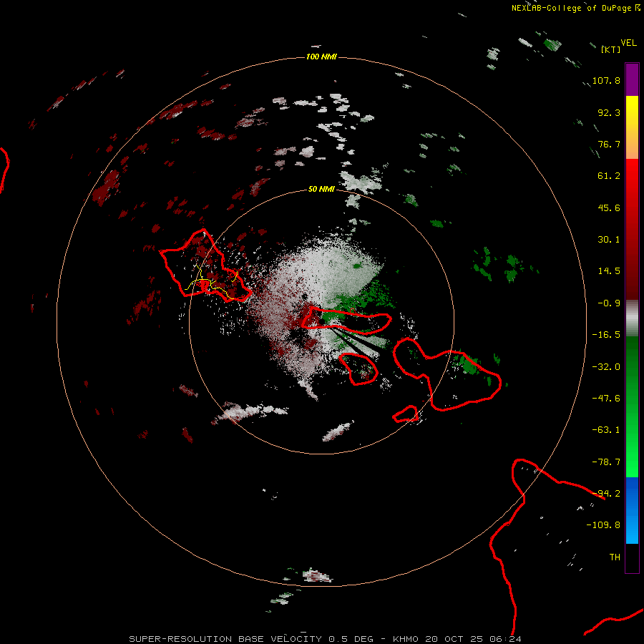
Task: Click the 76.7 legend value
Action: coord(609,144)
